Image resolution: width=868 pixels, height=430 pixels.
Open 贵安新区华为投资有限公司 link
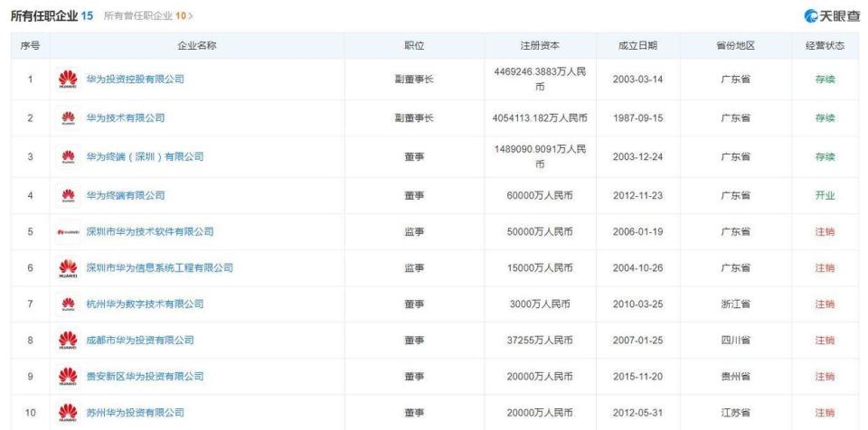click(145, 377)
